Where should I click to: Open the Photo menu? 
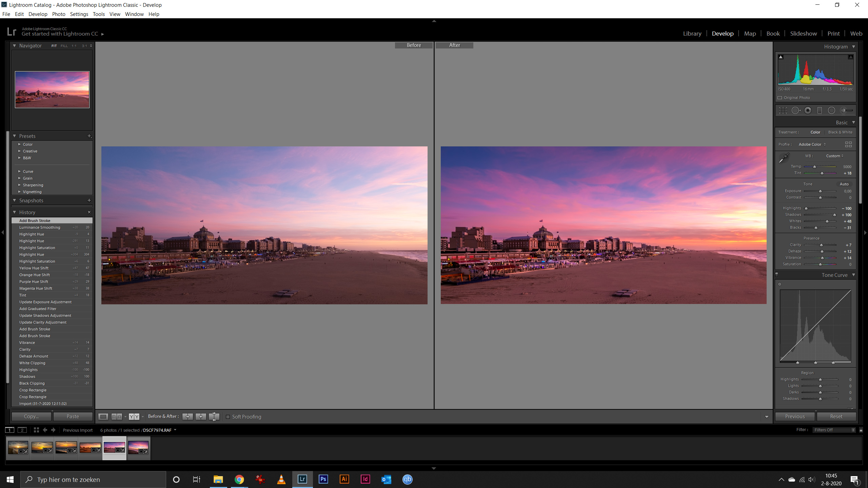[x=58, y=14]
